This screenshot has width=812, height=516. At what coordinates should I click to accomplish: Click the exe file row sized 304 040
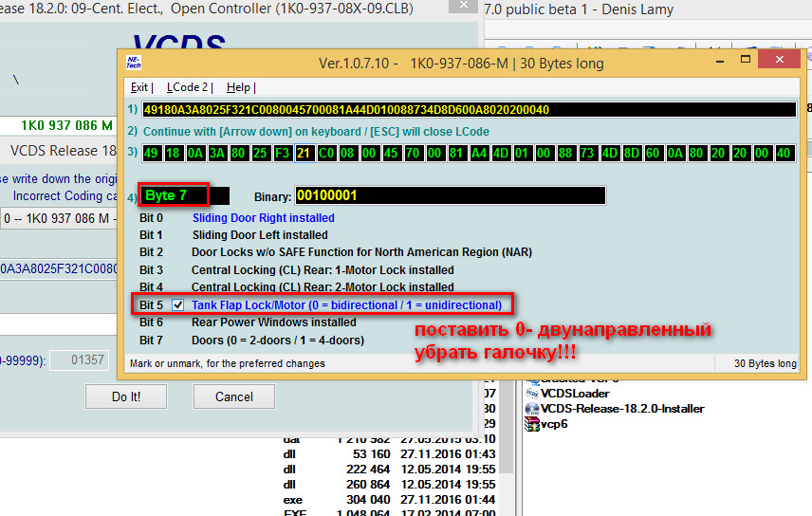[x=390, y=500]
